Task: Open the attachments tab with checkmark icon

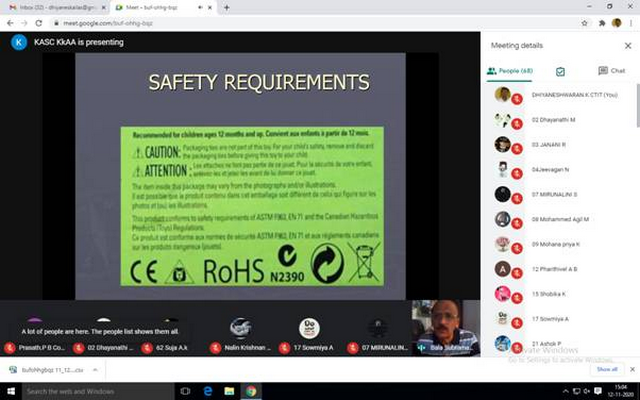Action: (x=560, y=71)
